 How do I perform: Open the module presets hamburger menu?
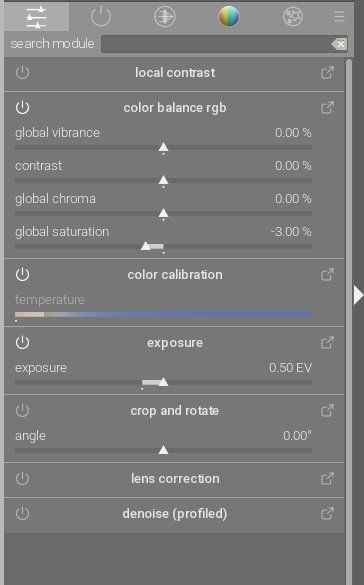click(x=339, y=17)
